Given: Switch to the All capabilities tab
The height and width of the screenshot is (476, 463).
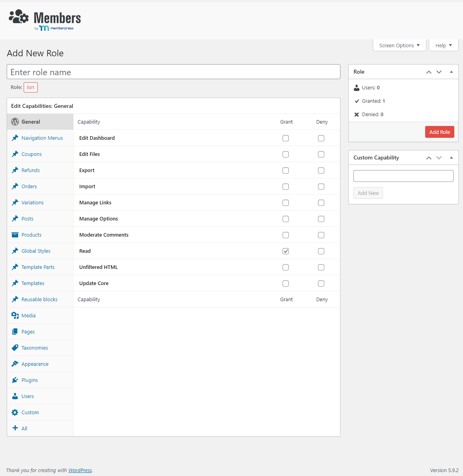Looking at the screenshot, I should click(x=40, y=428).
